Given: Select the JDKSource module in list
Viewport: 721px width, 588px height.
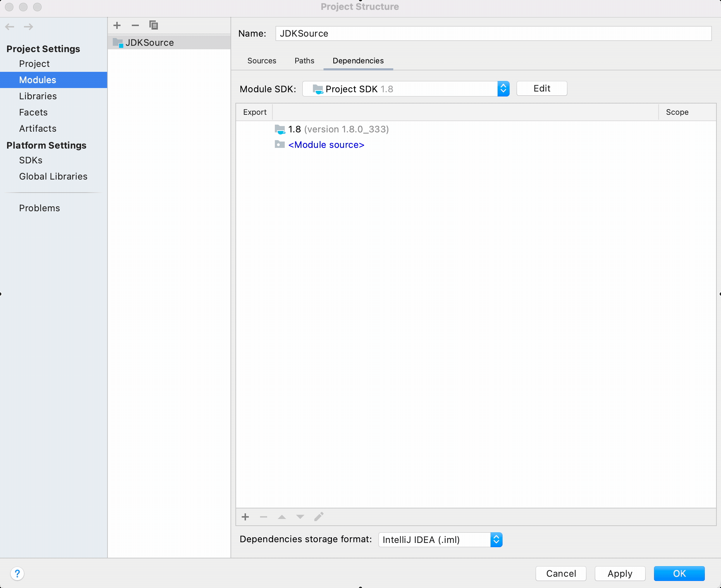Looking at the screenshot, I should click(150, 43).
